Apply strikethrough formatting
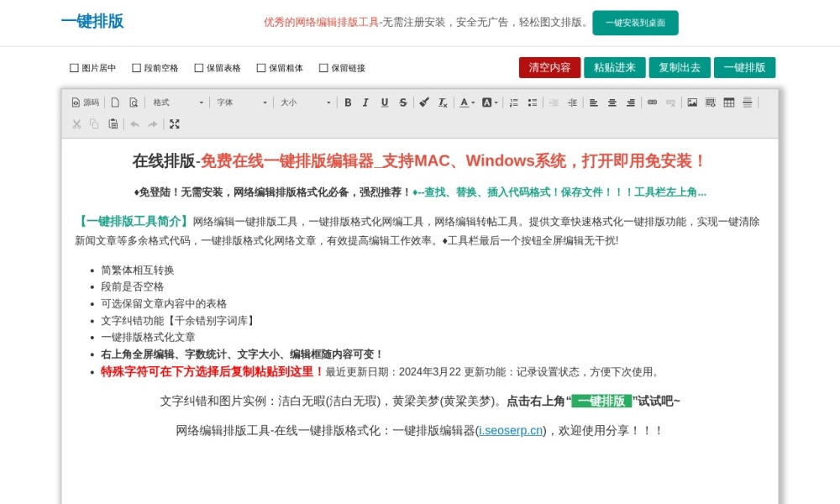Viewport: 840px width, 504px height. click(402, 102)
